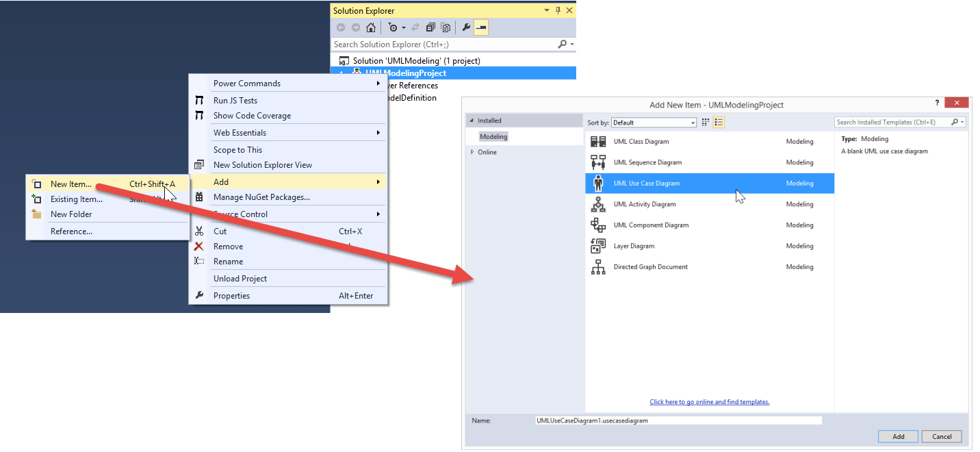Open the Pending Changes Filter dropdown arrow
980x452 pixels.
coord(404,28)
